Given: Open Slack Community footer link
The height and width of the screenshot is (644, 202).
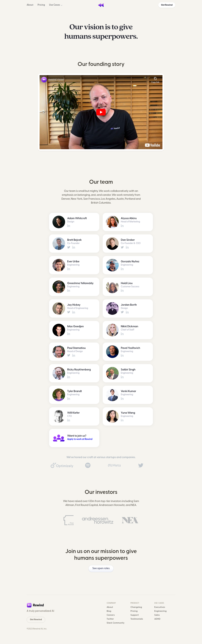Looking at the screenshot, I should tap(115, 623).
